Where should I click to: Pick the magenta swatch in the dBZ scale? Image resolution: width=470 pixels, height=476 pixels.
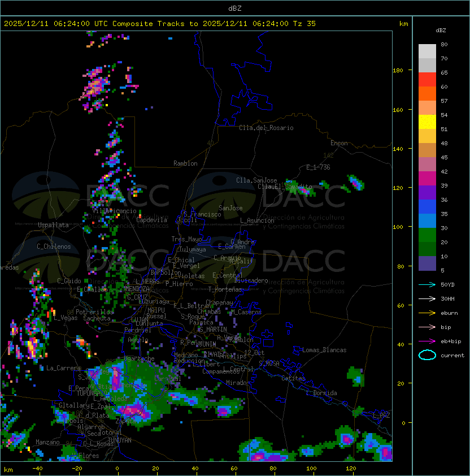click(427, 178)
